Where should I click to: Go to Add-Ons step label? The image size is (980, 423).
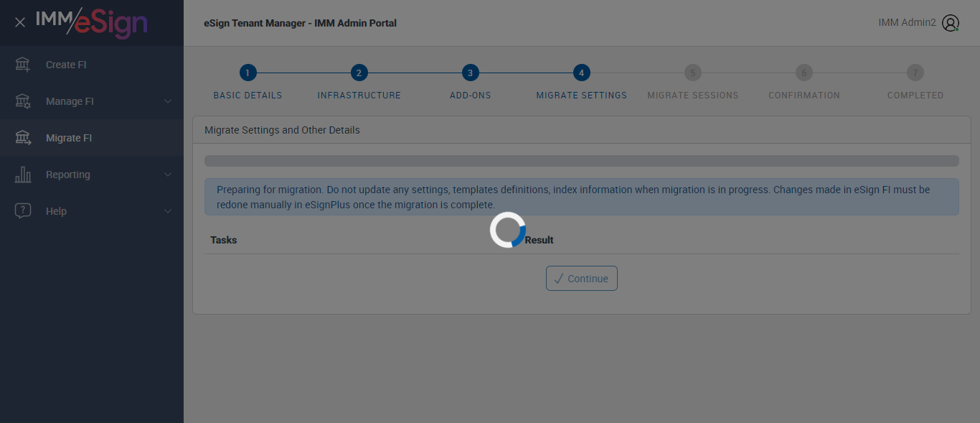pyautogui.click(x=470, y=95)
